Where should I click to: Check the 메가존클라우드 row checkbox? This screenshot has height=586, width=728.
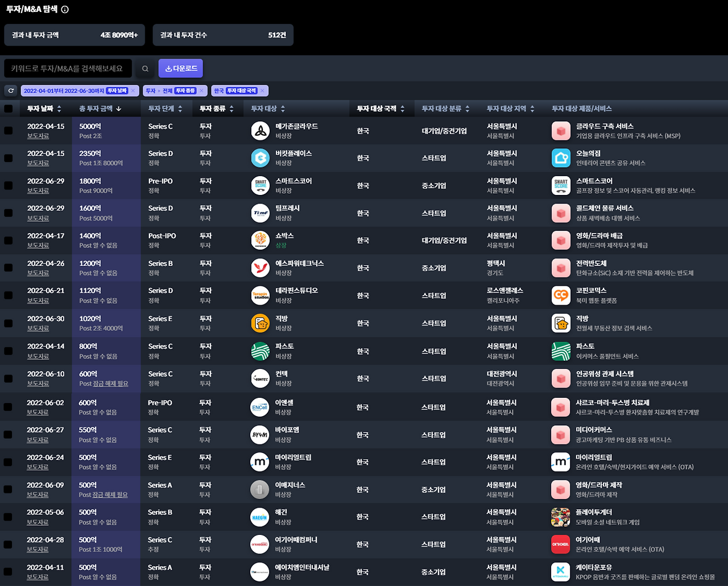pos(9,131)
